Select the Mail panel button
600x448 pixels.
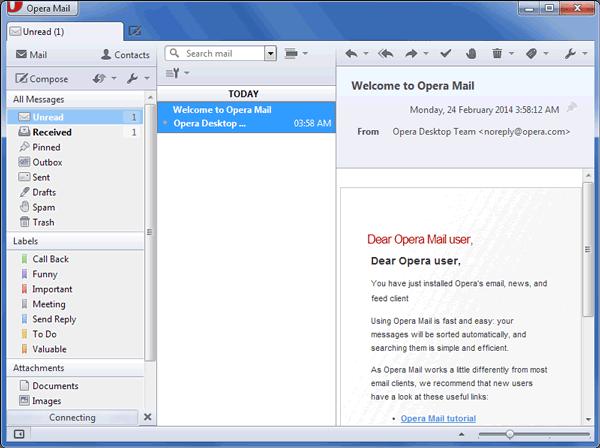coord(31,55)
